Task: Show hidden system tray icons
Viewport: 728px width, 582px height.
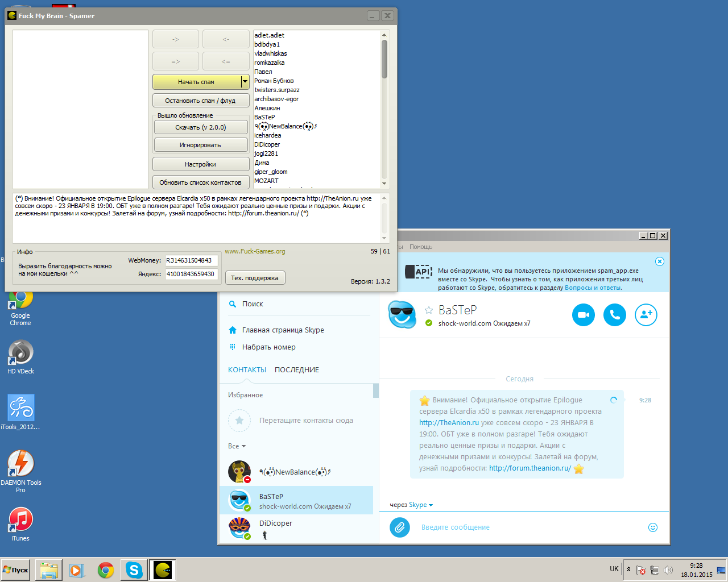Action: point(628,569)
